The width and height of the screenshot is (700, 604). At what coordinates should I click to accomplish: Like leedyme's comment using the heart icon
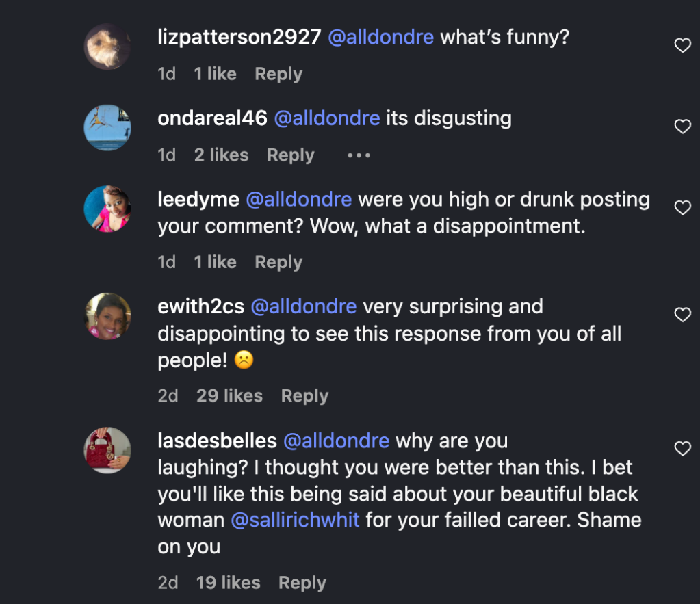click(682, 207)
